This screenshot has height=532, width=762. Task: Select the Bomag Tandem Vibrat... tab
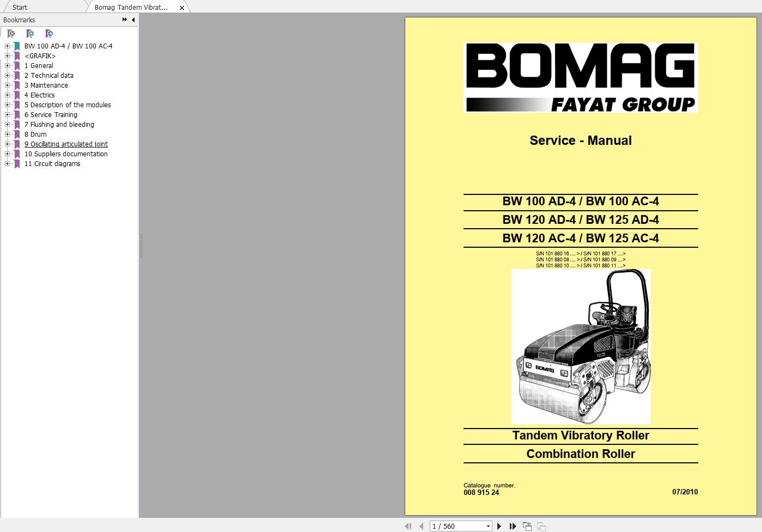131,8
